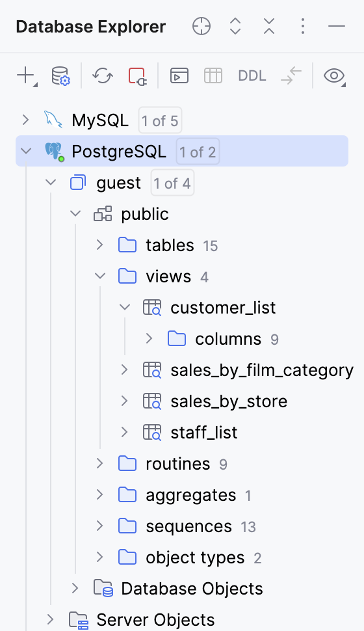Deactivate connection with red plug icon
364x631 pixels.
[x=137, y=76]
